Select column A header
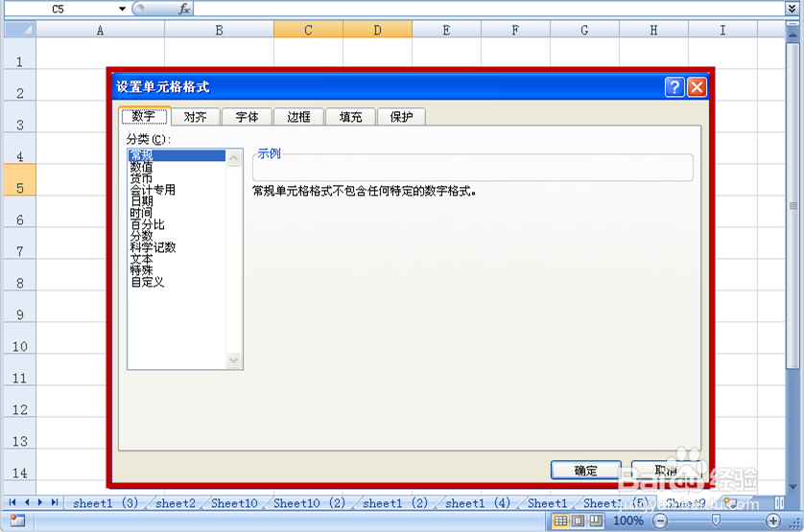Screen dimensions: 804x532 tap(100, 30)
